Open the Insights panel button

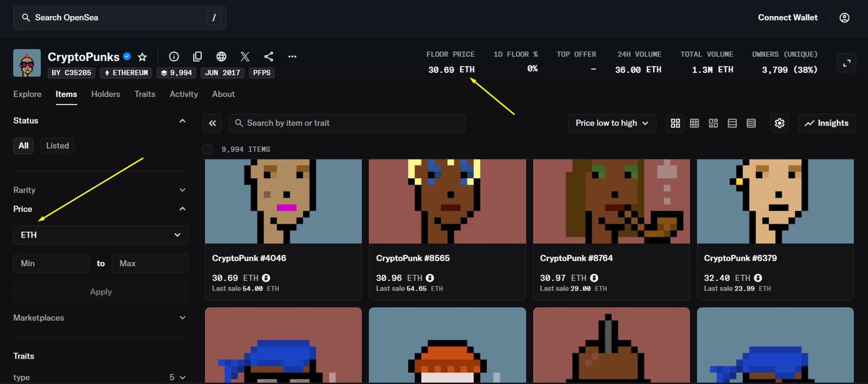(827, 123)
